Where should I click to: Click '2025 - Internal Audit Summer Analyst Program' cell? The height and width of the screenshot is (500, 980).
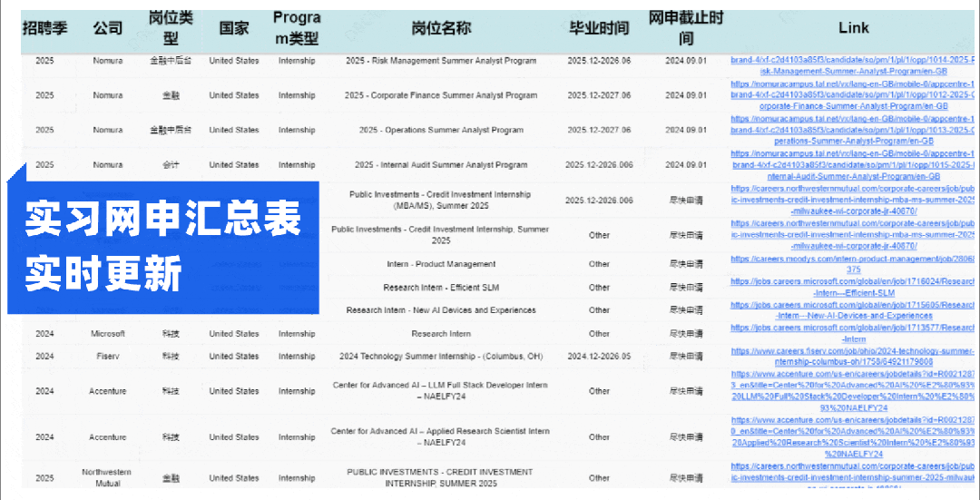coord(441,165)
